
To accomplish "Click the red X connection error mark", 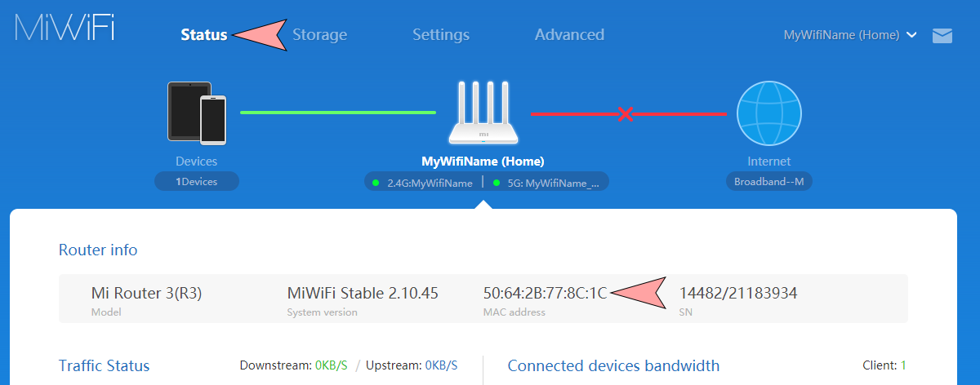I will click(626, 114).
